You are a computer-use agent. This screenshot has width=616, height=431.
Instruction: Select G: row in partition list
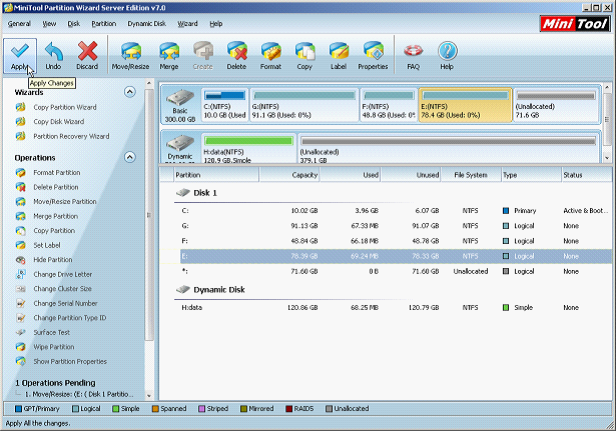(393, 226)
